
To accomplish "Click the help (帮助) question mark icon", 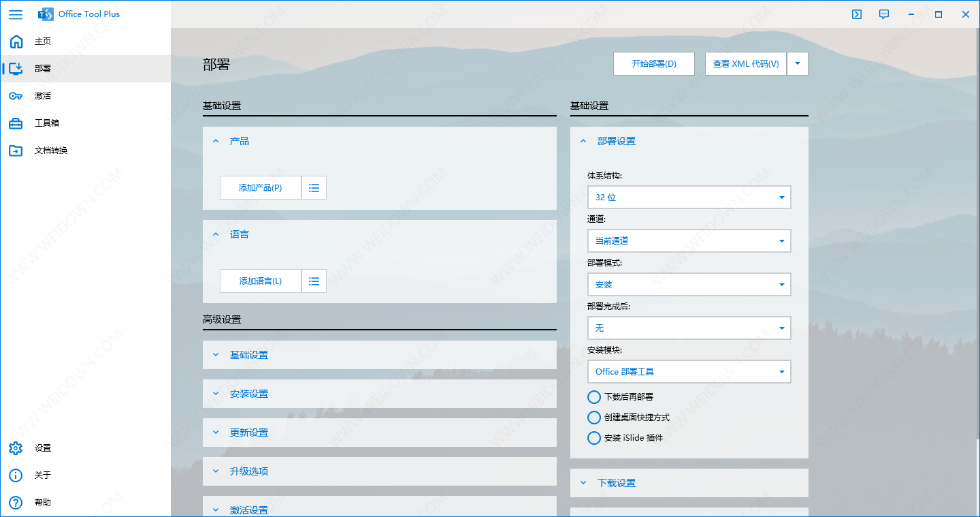I will coord(16,503).
